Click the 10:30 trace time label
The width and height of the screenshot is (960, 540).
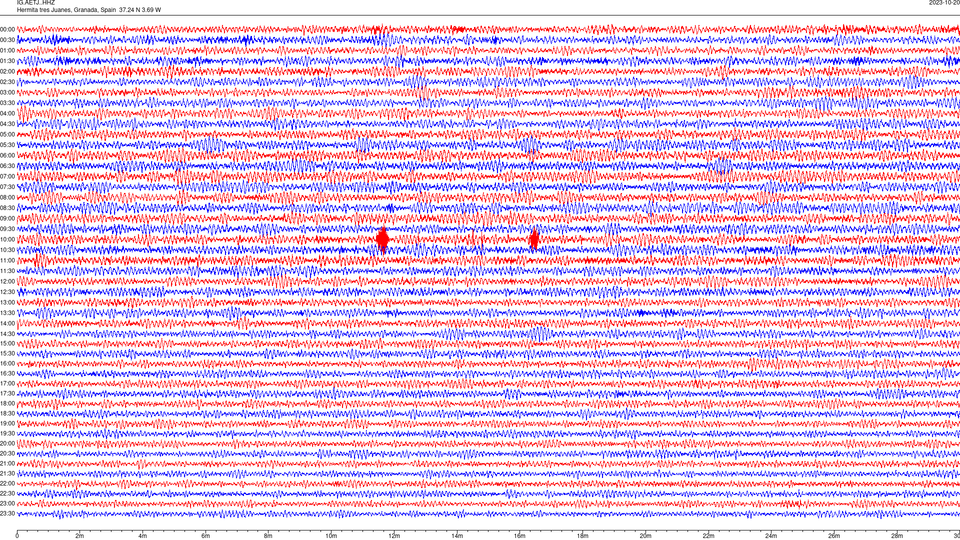coord(7,250)
